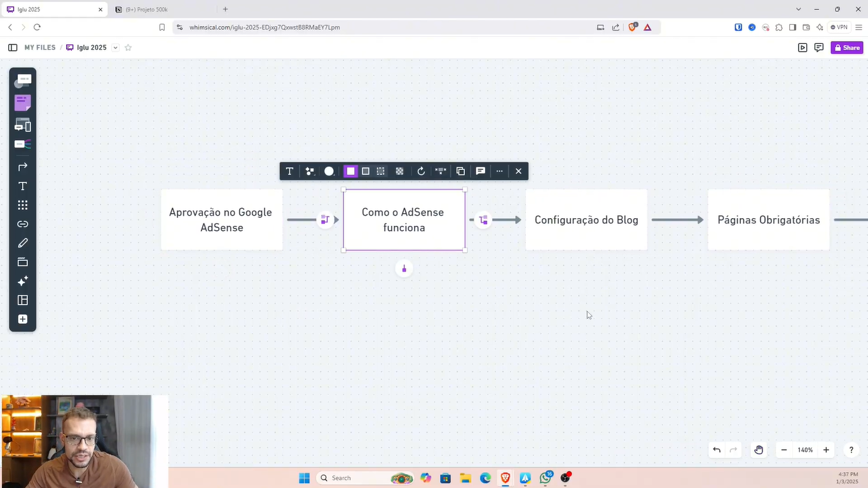
Task: Select solid fill border style
Action: tap(350, 171)
